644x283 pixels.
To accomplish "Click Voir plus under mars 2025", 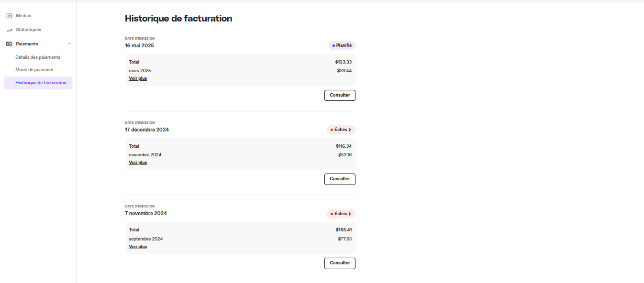I will pyautogui.click(x=138, y=78).
